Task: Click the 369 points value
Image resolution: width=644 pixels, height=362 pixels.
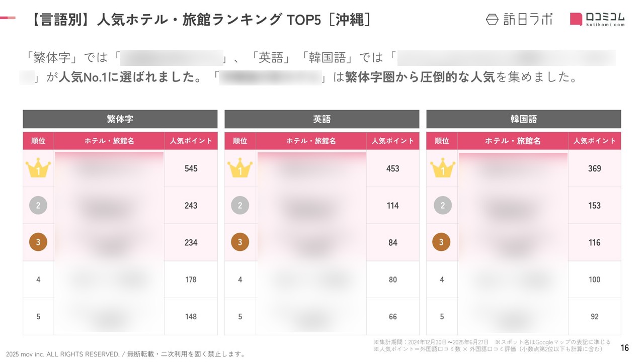Action: tap(595, 168)
